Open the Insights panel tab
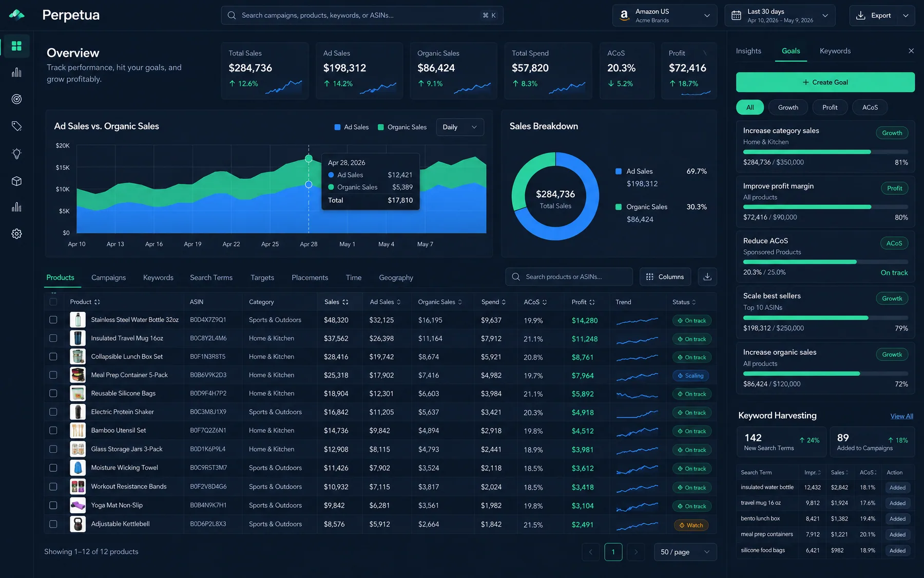924x578 pixels. coord(748,51)
